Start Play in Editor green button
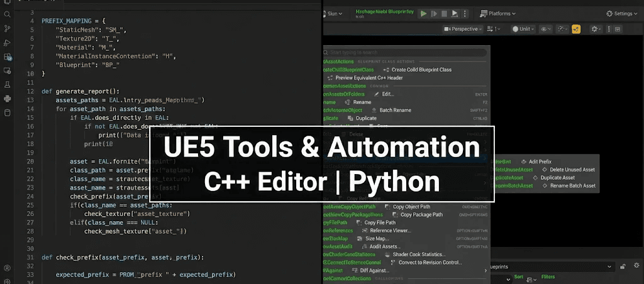The image size is (644, 284). tap(423, 14)
